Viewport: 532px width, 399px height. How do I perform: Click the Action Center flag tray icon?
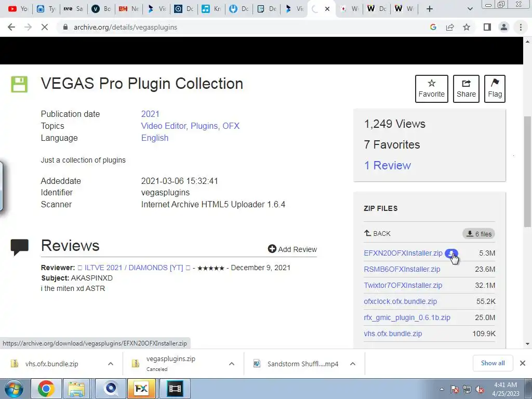454,389
